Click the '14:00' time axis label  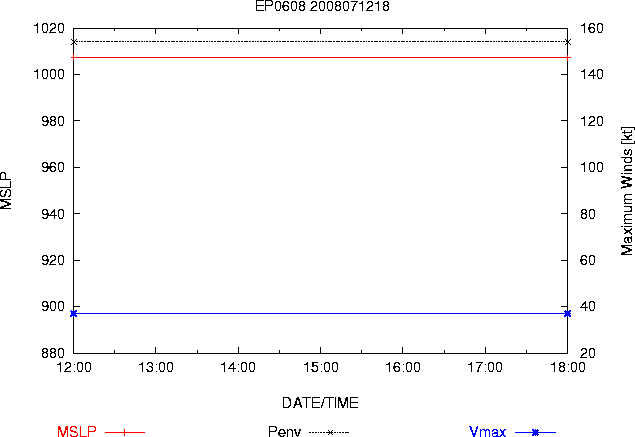(x=238, y=367)
